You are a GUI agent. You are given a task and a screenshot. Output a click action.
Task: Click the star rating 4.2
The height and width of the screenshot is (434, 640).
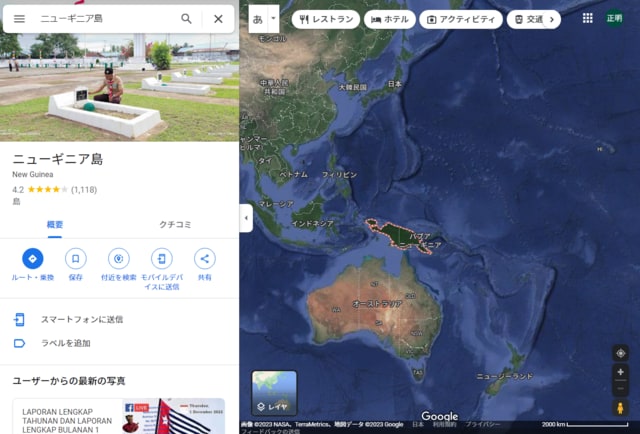47,189
